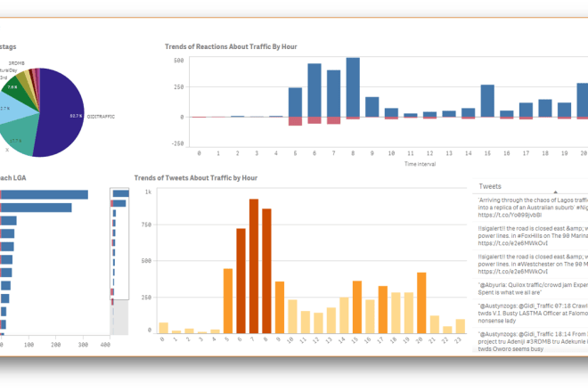Image resolution: width=588 pixels, height=392 pixels.
Task: Select the blue hour 7 reactions bar
Action: (334, 94)
